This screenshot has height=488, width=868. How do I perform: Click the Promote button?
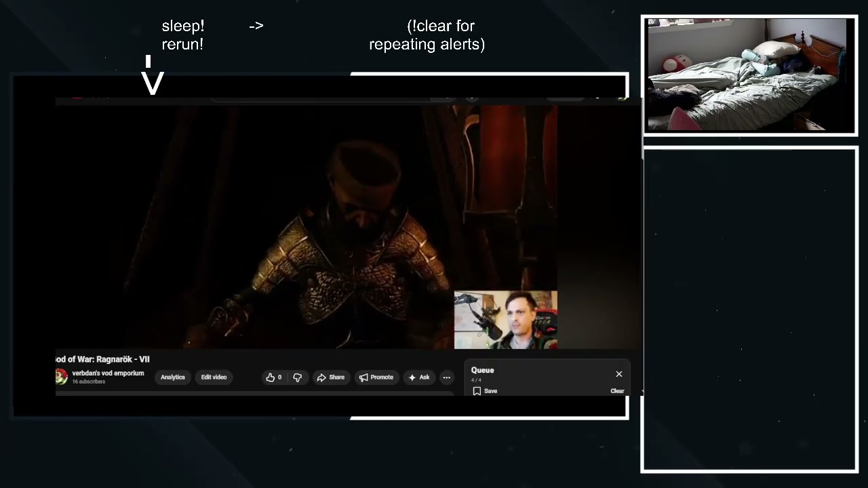pos(376,378)
